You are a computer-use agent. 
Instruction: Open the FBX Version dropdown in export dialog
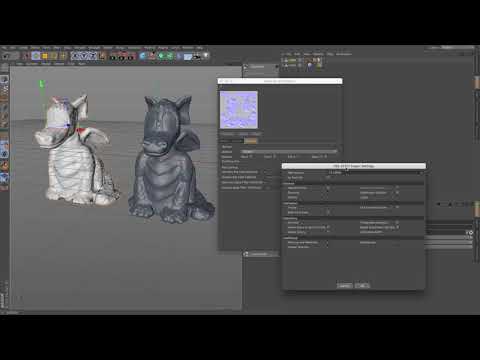tap(376, 173)
